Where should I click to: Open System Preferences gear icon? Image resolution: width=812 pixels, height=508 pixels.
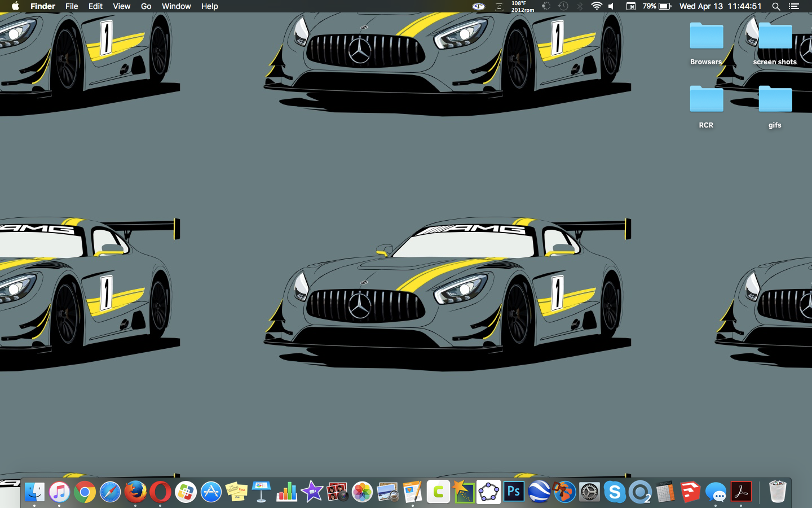(589, 492)
